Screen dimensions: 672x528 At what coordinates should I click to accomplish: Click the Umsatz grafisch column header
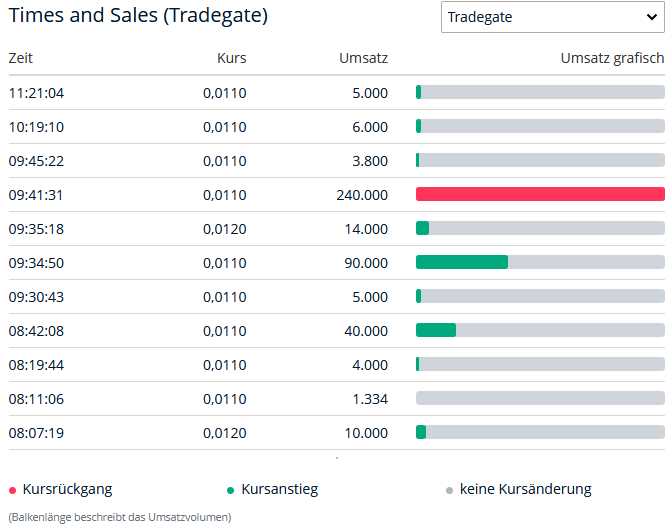(x=612, y=58)
